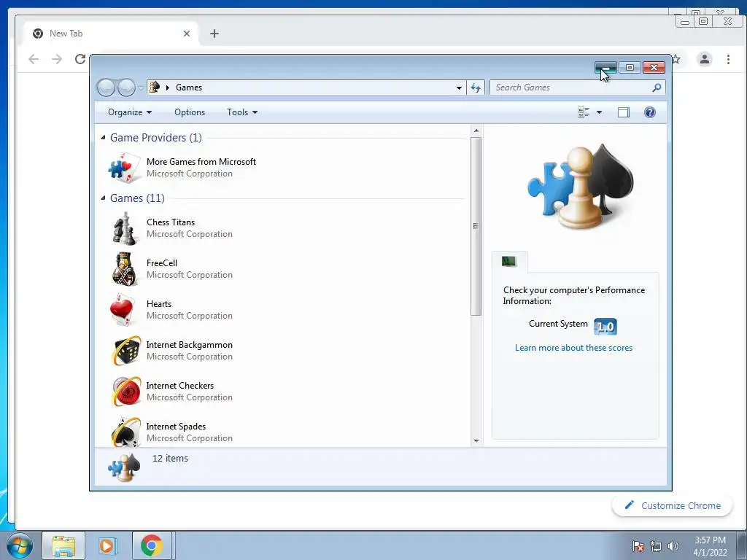
Task: Go back in the Chrome window
Action: (34, 59)
